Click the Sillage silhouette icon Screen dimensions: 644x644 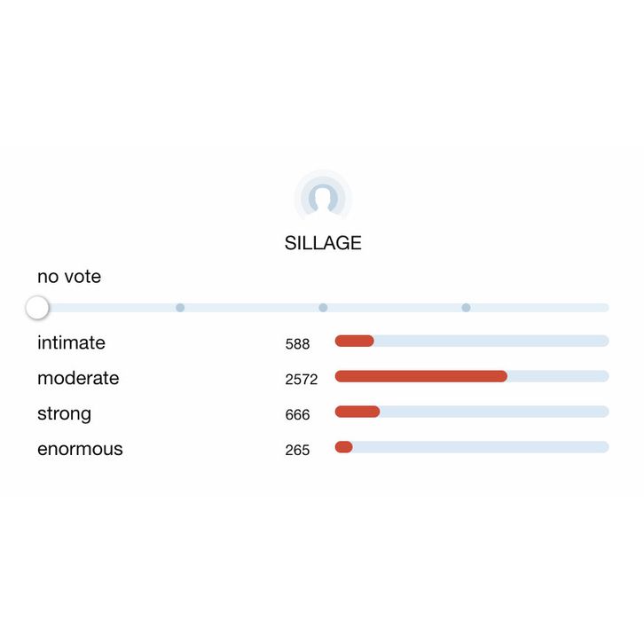coord(323,196)
